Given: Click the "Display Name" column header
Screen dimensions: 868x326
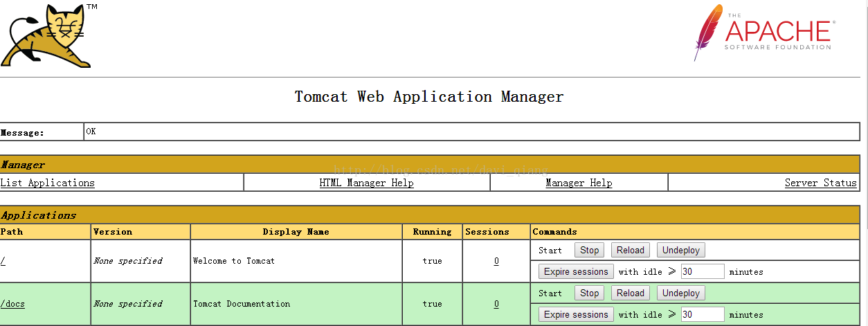Looking at the screenshot, I should [296, 232].
